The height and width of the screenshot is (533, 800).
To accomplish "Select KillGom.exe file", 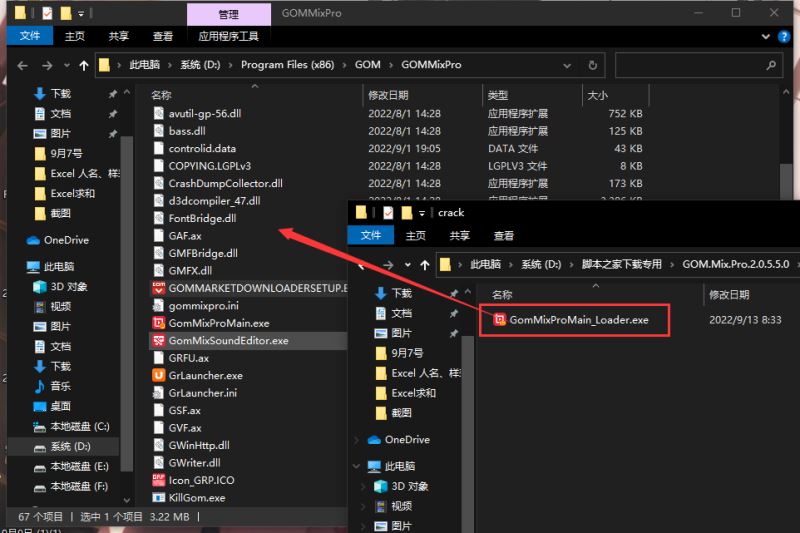I will click(189, 497).
